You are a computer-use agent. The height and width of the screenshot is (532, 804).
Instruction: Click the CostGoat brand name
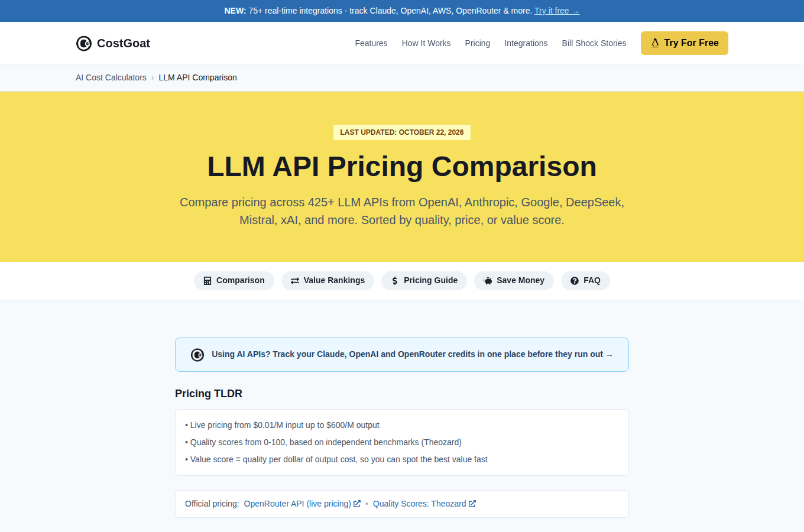(124, 43)
